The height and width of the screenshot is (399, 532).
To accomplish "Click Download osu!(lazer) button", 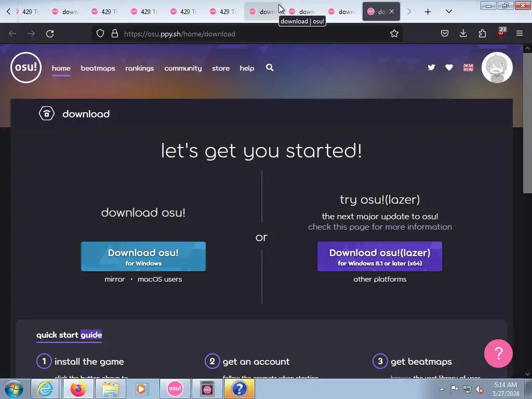I will click(380, 257).
